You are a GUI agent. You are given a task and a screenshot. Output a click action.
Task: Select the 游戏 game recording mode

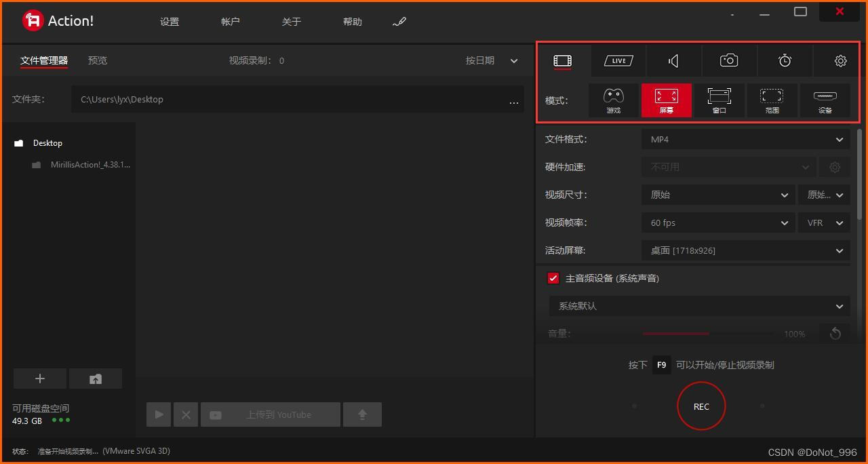coord(614,100)
